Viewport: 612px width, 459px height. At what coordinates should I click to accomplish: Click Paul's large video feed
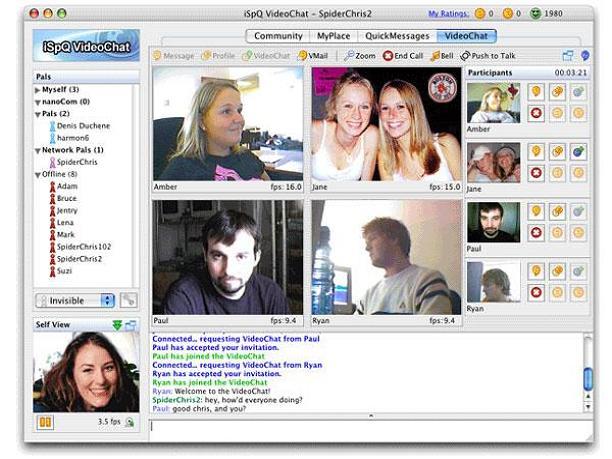point(228,258)
